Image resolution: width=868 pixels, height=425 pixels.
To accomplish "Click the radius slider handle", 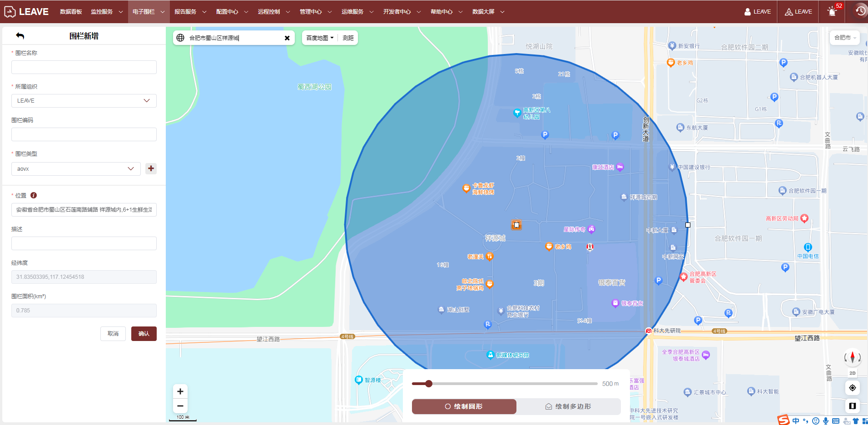I will click(428, 384).
